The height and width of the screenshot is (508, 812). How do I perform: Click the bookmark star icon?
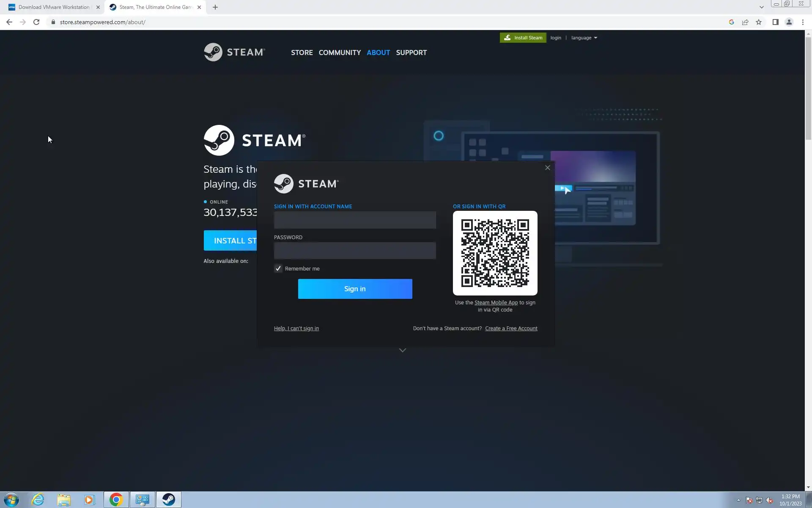click(759, 22)
